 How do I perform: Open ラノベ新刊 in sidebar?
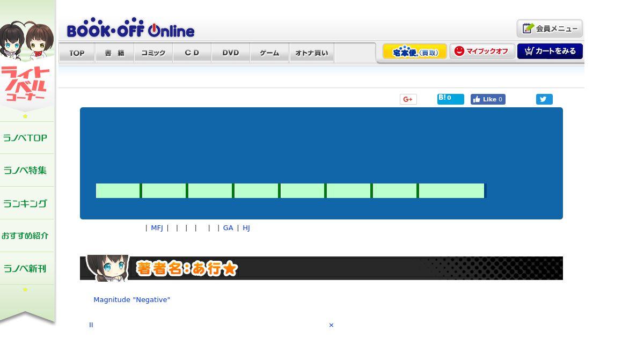coord(25,269)
